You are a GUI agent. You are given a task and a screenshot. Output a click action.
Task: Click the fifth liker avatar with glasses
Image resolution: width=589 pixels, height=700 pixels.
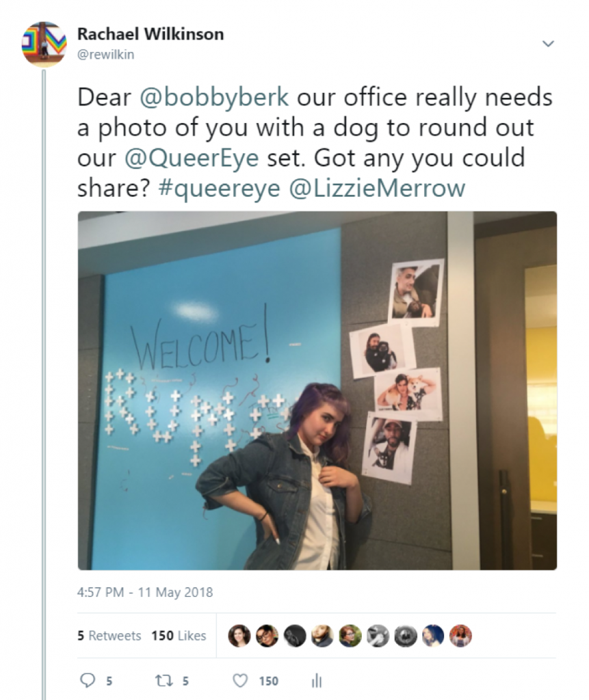pos(350,636)
